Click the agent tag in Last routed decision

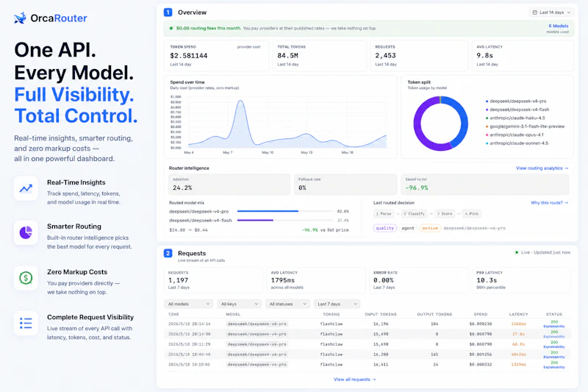click(x=408, y=228)
